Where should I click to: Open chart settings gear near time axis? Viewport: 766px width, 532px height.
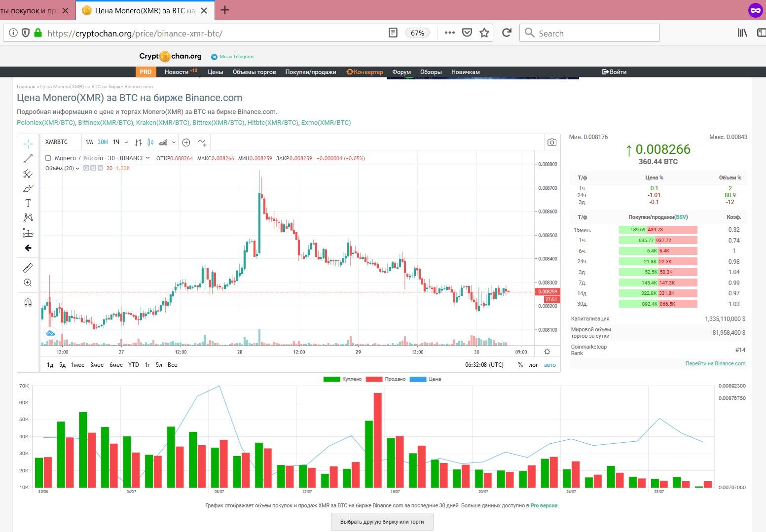(547, 352)
